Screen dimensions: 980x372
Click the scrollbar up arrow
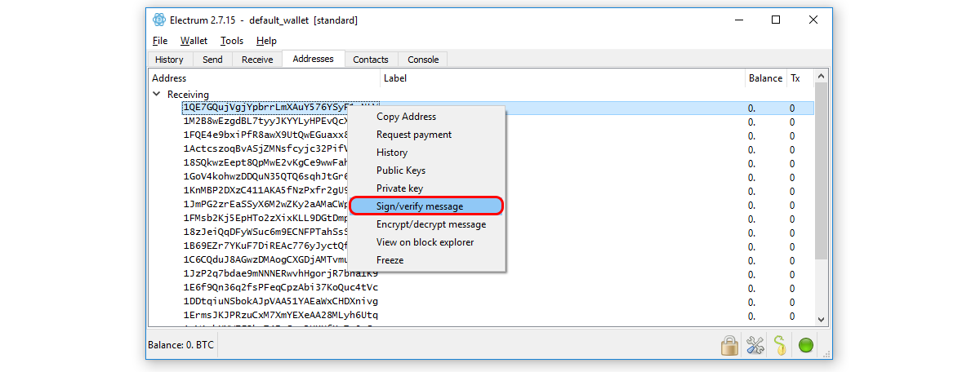[x=821, y=77]
